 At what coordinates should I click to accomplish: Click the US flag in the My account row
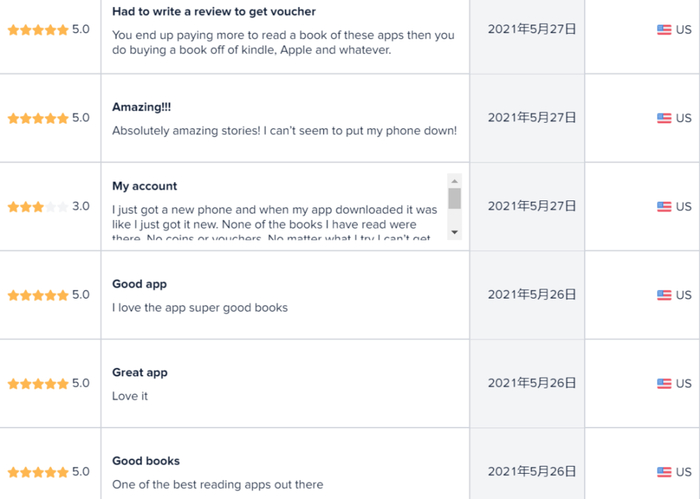coord(664,207)
